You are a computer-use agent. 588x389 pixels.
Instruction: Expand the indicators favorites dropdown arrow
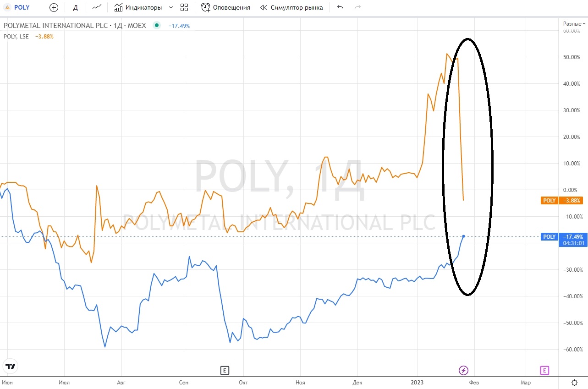tap(171, 7)
